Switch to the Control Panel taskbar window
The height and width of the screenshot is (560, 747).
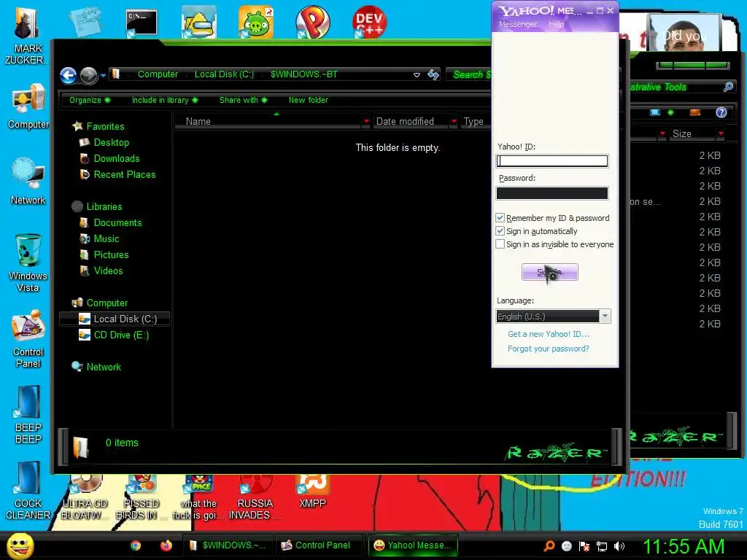317,545
